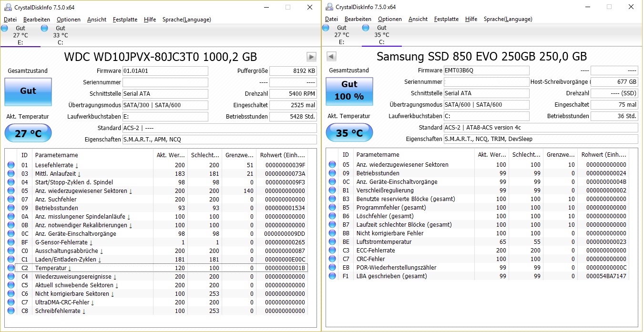
Task: Click disk C: status orb in left window
Action: pyautogui.click(x=44, y=28)
